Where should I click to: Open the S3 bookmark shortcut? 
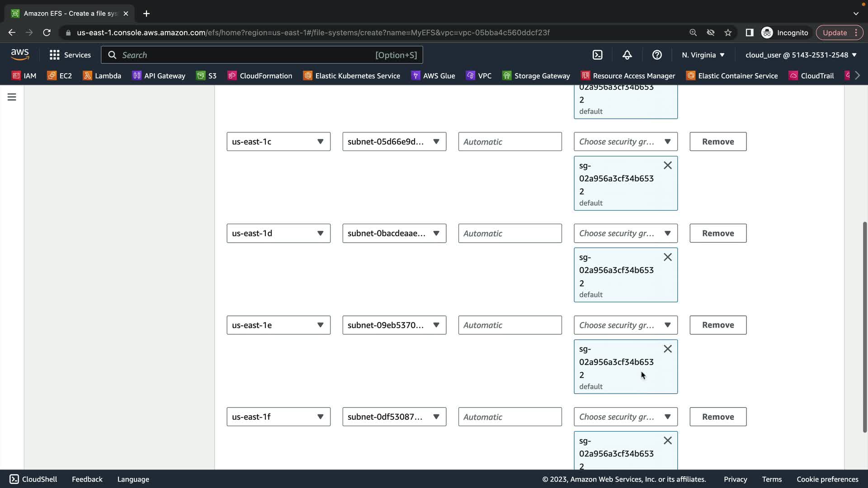pyautogui.click(x=206, y=75)
